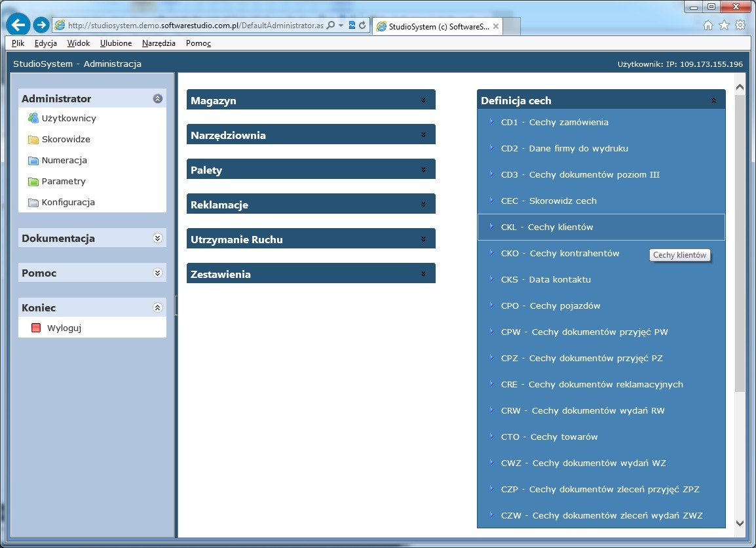756x548 pixels.
Task: Click arrow bullet beside CPO Cechy pojazdów
Action: [491, 305]
